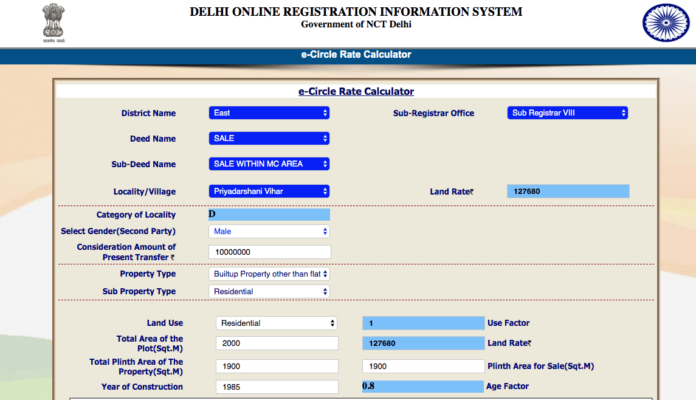The image size is (696, 400).
Task: Click the Total Area of Plot field
Action: coord(277,343)
